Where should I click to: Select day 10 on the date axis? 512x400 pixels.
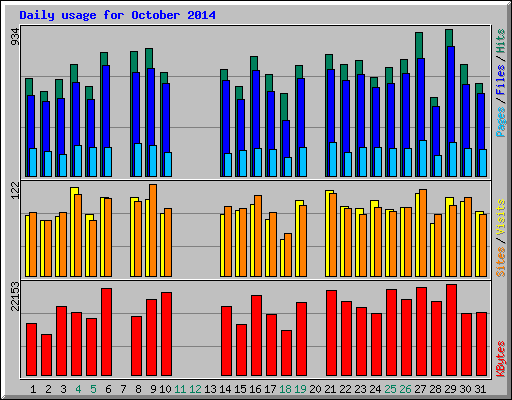[x=165, y=389]
